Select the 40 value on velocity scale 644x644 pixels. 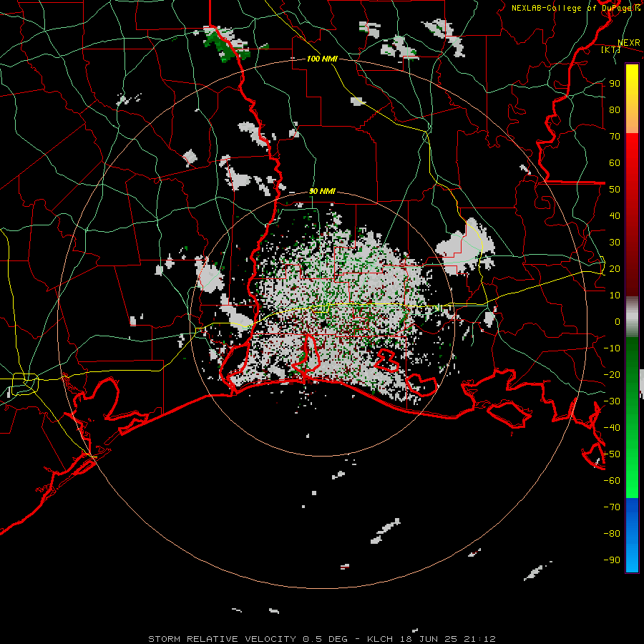coord(615,215)
